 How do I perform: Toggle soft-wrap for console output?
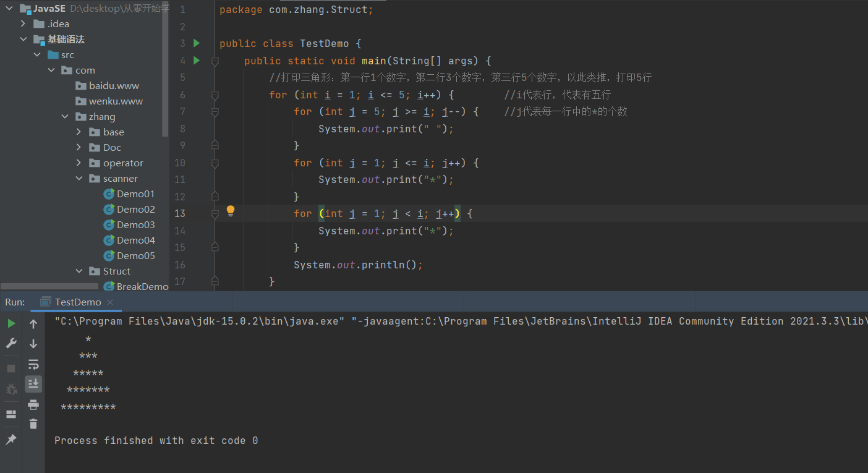[33, 364]
